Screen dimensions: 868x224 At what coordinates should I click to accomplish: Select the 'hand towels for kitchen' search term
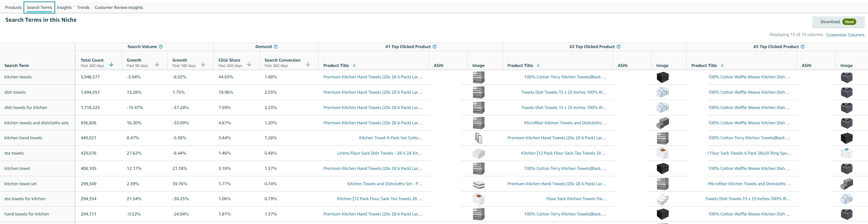(27, 214)
